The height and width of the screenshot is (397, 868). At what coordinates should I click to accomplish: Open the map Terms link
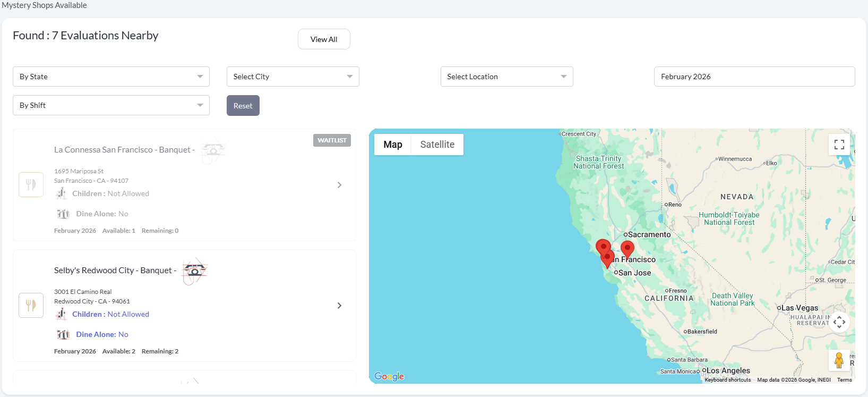[845, 380]
